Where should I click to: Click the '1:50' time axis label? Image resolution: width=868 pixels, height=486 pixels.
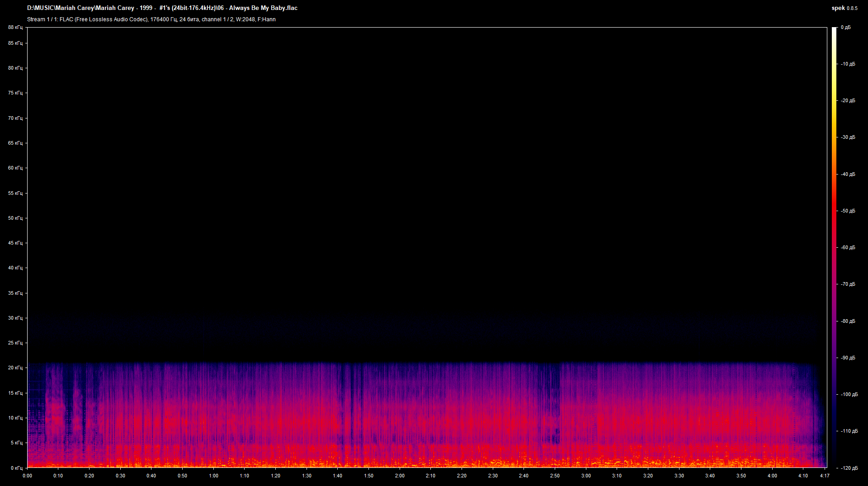coord(369,476)
